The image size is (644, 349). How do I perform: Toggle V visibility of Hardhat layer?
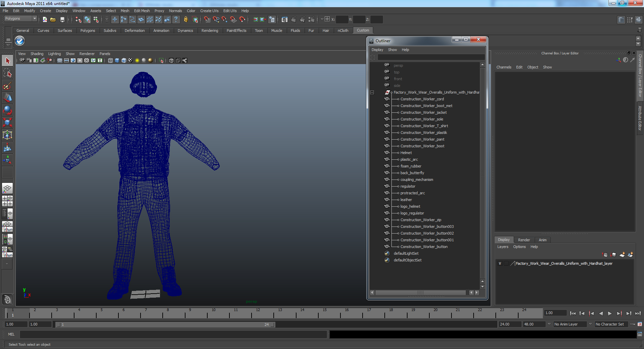[x=500, y=263]
